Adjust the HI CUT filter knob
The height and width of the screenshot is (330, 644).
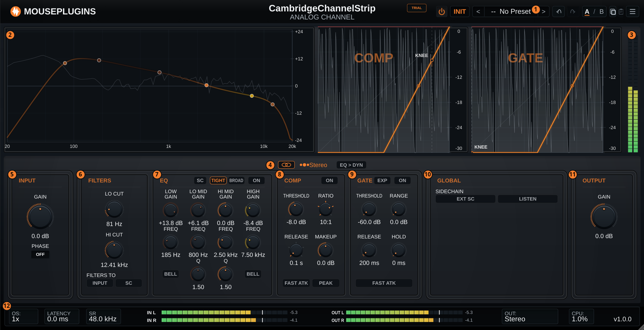(x=114, y=251)
